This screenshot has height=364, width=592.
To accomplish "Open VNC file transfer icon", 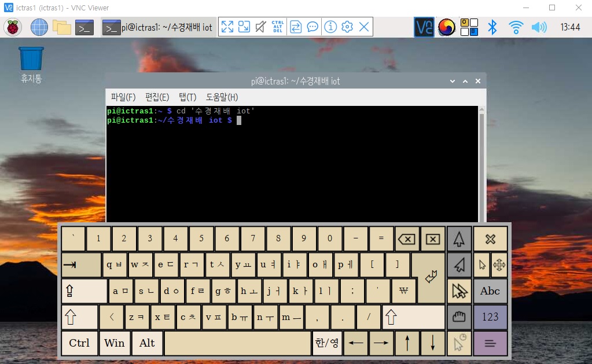I will pyautogui.click(x=296, y=27).
